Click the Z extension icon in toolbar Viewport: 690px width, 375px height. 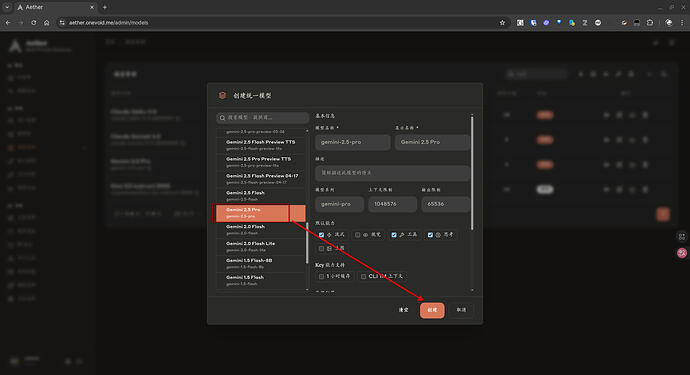pyautogui.click(x=585, y=22)
